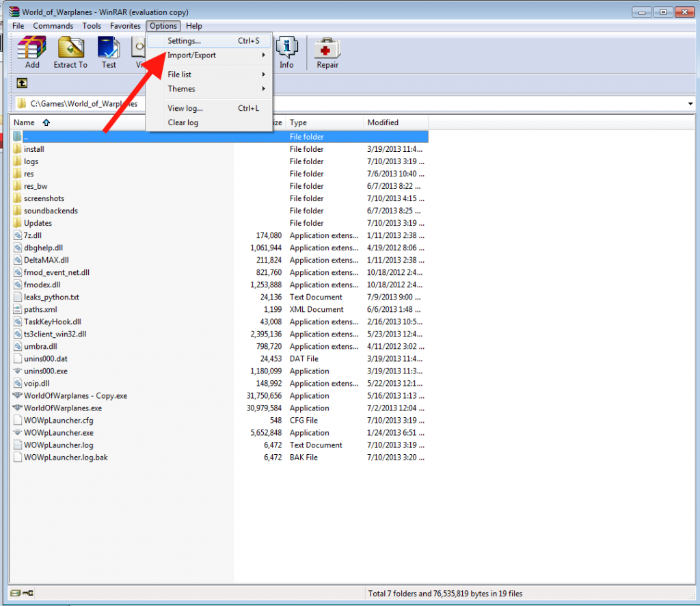This screenshot has height=606, width=700.
Task: Open the Help menu
Action: [193, 26]
